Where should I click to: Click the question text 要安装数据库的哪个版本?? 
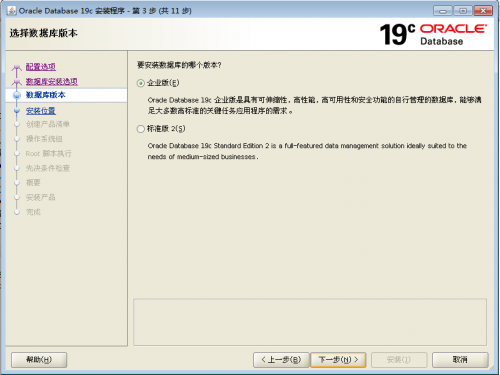(x=179, y=65)
